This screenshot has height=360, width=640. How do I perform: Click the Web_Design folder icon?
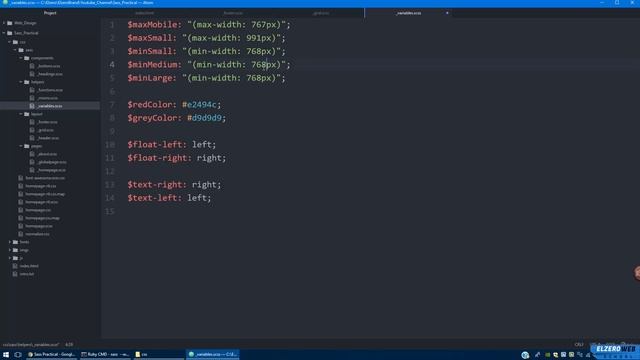click(10, 23)
